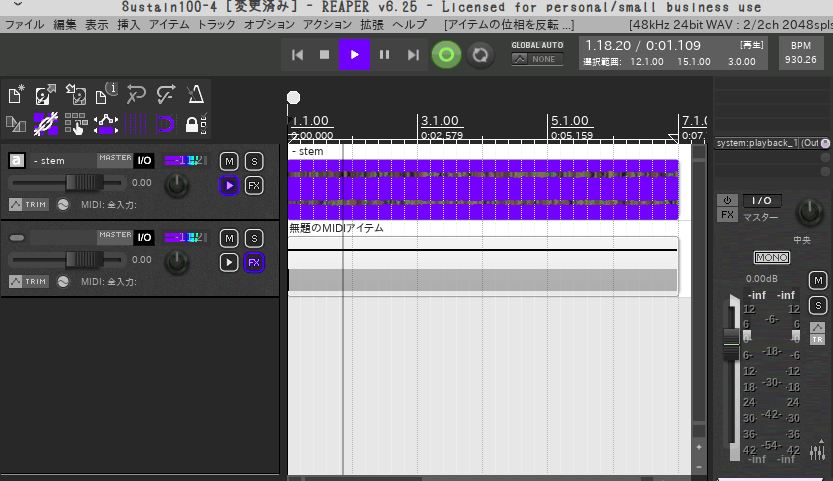Click the BPM 930.26 tempo field
The height and width of the screenshot is (481, 833).
(x=801, y=53)
